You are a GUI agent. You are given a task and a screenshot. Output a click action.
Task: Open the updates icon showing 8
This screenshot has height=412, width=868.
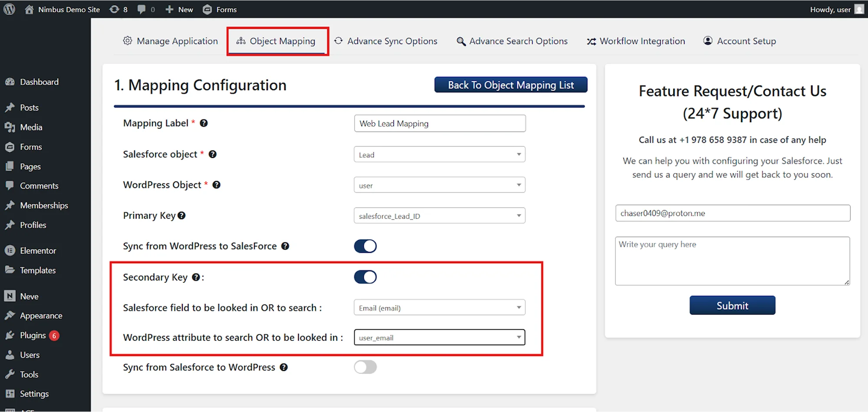(x=118, y=9)
